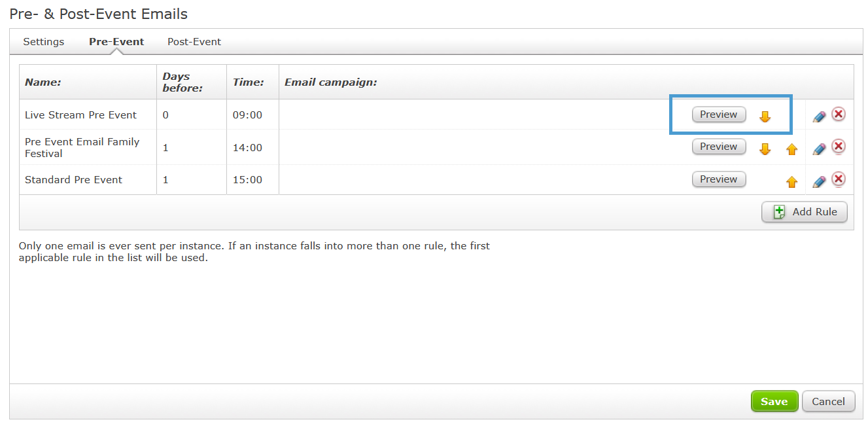The width and height of the screenshot is (868, 426).
Task: Preview the Standard Pre Event email
Action: click(719, 179)
